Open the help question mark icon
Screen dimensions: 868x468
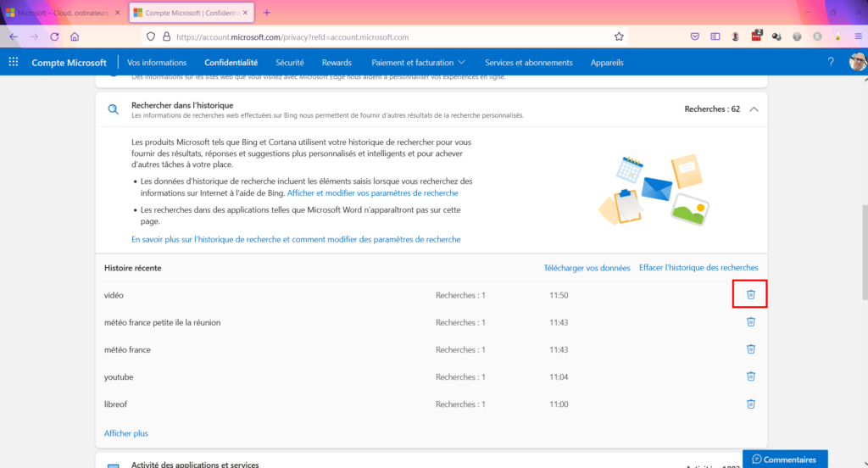point(831,62)
